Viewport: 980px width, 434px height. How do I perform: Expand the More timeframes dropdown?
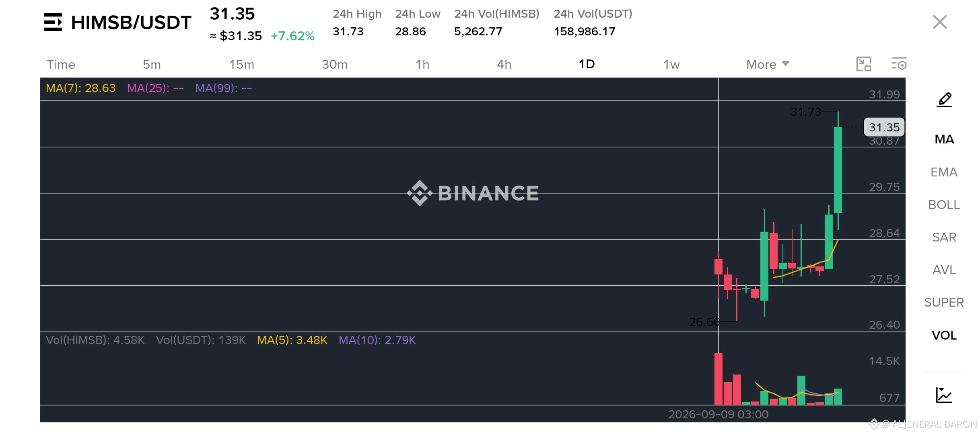pos(768,64)
